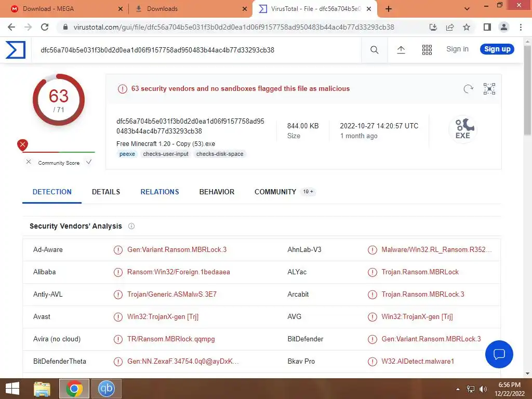
Task: Click the network tray icon
Action: click(471, 389)
